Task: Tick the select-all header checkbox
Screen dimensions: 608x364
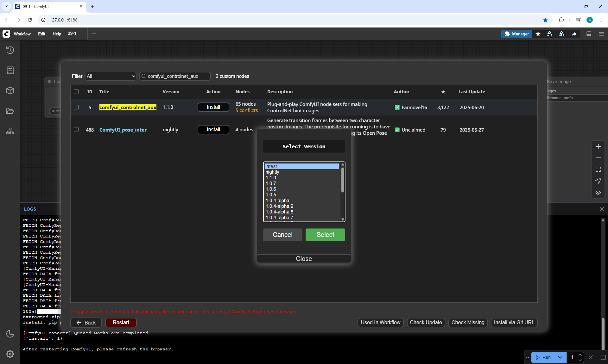Action: coord(76,92)
